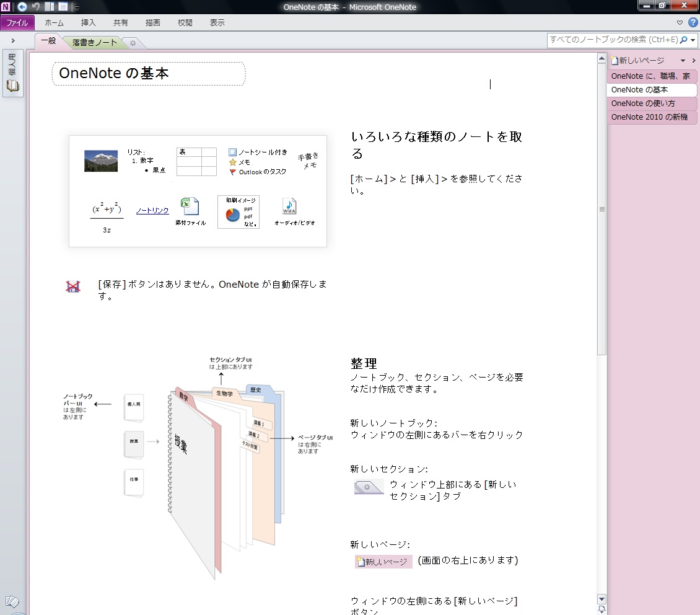The image size is (700, 615).
Task: Select the 一般 section tab
Action: tap(48, 41)
